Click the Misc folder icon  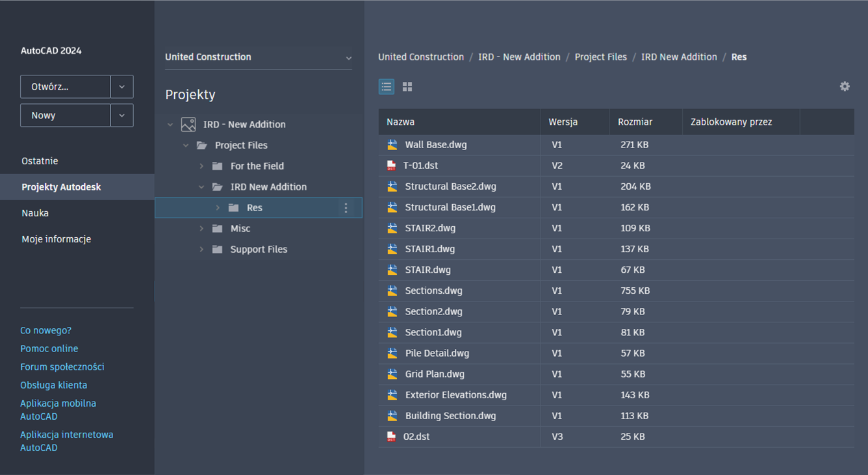(x=218, y=228)
